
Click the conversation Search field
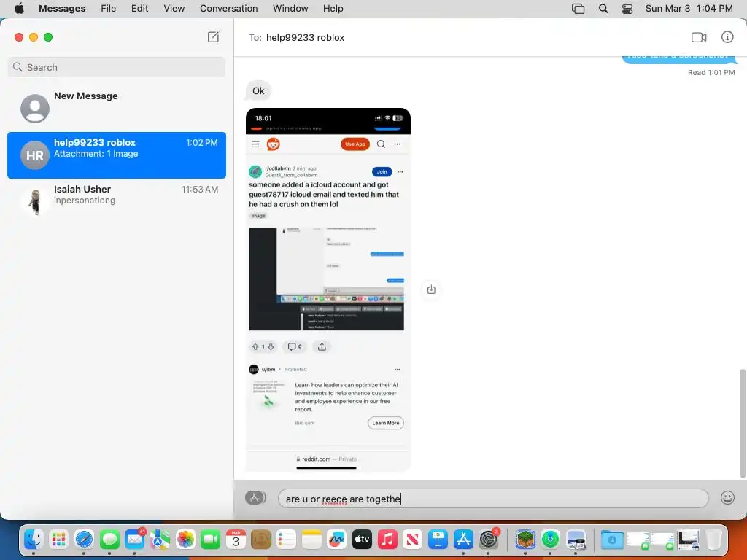117,67
